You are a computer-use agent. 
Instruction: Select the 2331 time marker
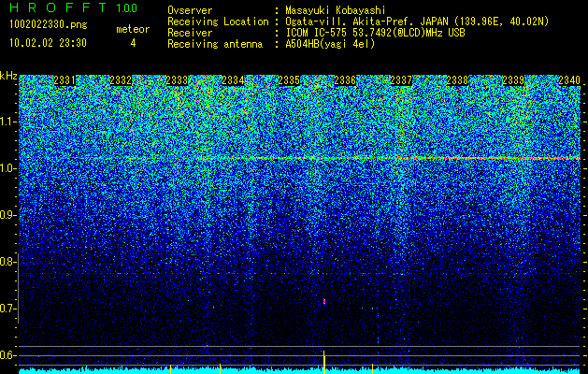(65, 80)
